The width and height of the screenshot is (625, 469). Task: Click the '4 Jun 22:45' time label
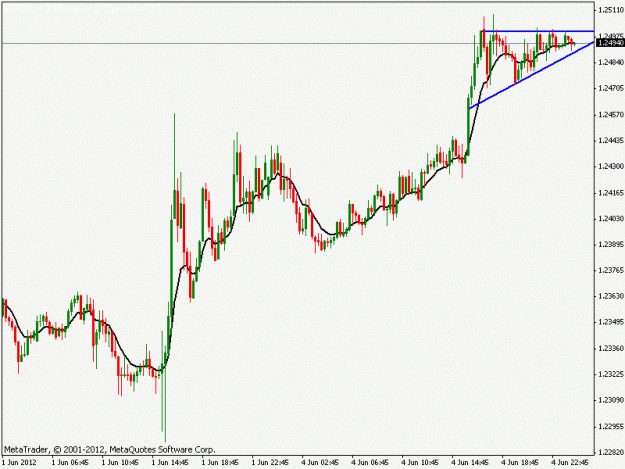[570, 463]
